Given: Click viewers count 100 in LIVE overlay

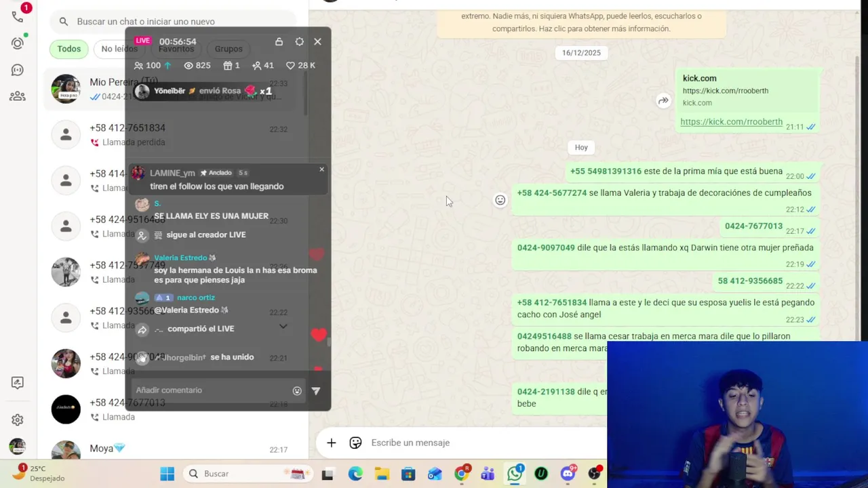Looking at the screenshot, I should click(x=153, y=65).
